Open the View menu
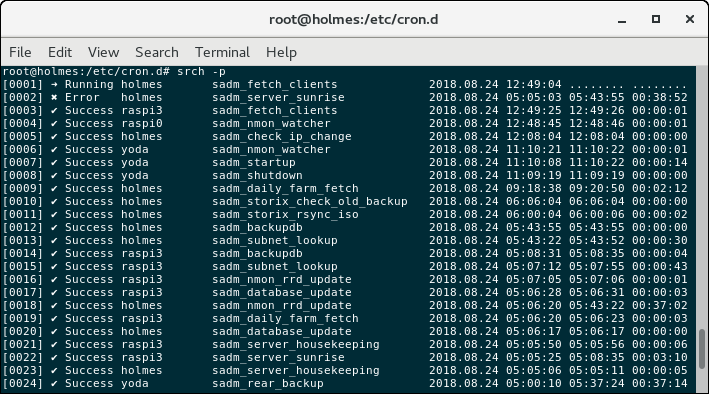Viewport: 709px width, 394px height. pos(104,52)
